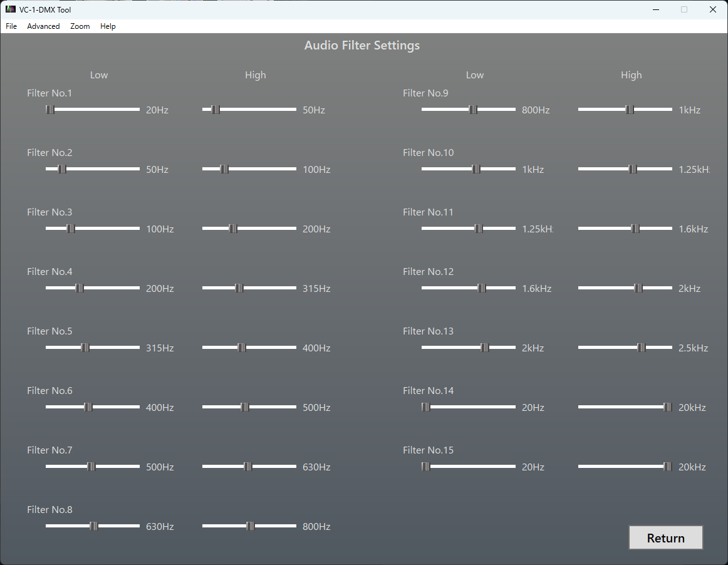
Task: Select the Filter No.1 Low 20Hz slider
Action: click(x=49, y=109)
